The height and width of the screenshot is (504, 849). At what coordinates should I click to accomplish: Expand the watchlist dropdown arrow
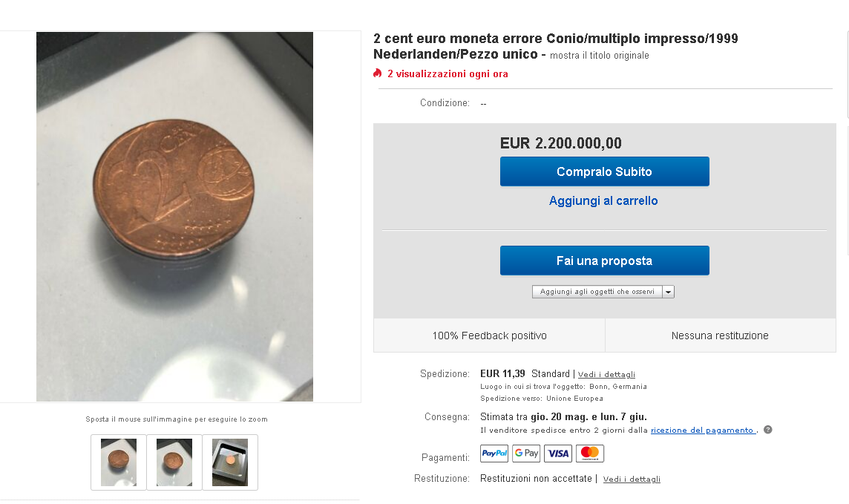click(x=668, y=292)
